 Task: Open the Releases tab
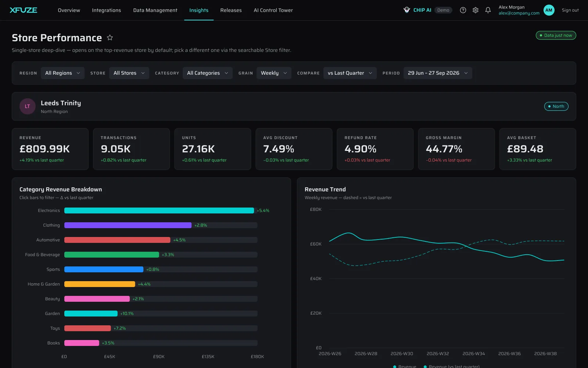tap(231, 10)
